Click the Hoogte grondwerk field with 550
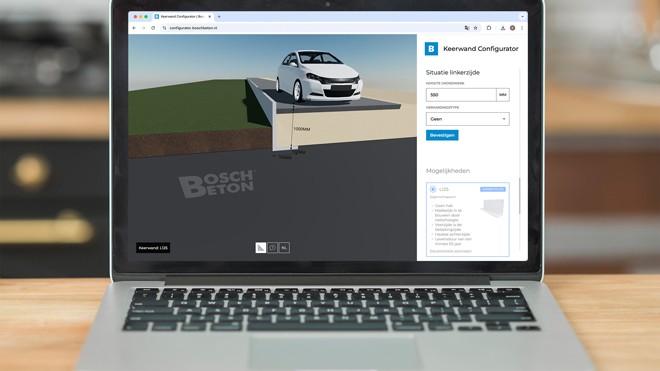 461,95
